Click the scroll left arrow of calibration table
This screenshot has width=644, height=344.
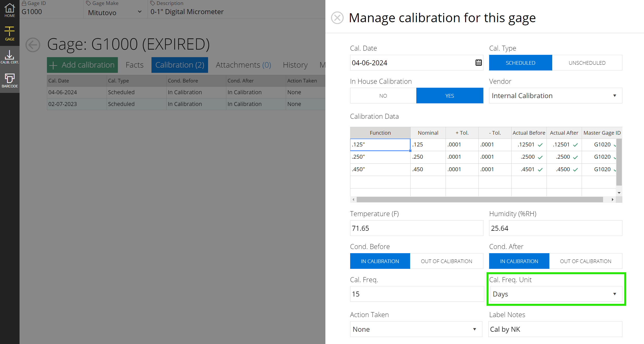(353, 200)
